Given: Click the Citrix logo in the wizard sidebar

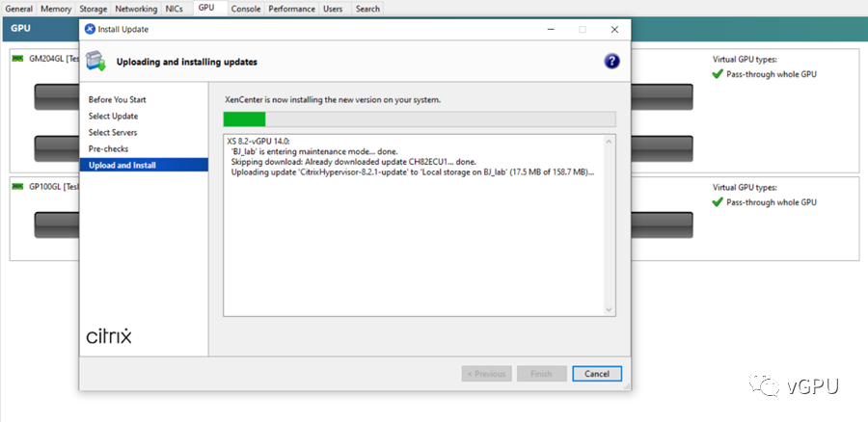Looking at the screenshot, I should [x=109, y=337].
